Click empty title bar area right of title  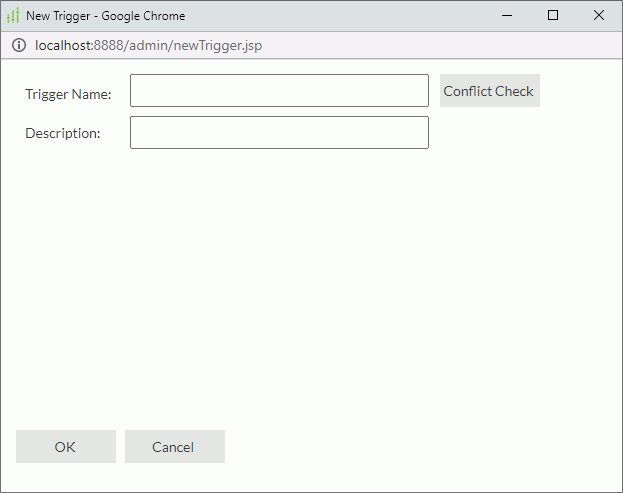(340, 16)
